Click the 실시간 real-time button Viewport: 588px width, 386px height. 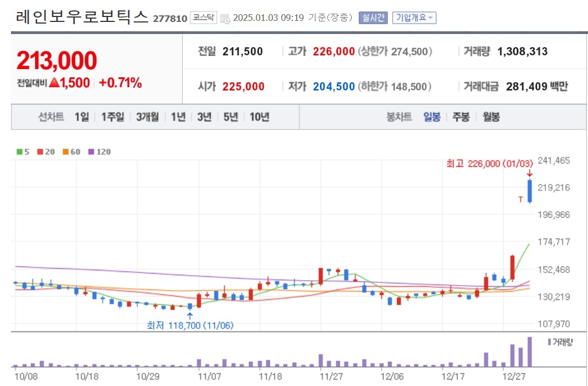(373, 18)
